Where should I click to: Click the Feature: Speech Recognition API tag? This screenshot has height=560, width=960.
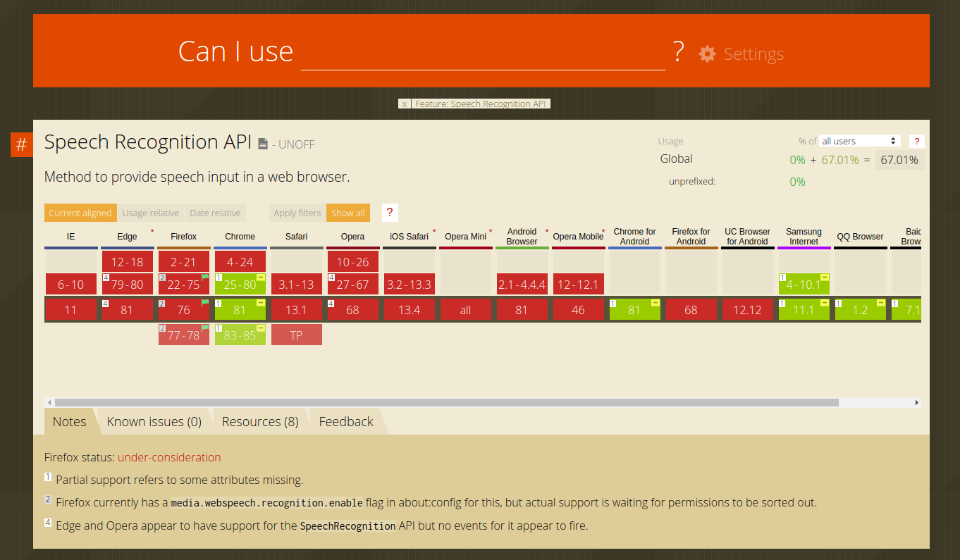coord(481,104)
